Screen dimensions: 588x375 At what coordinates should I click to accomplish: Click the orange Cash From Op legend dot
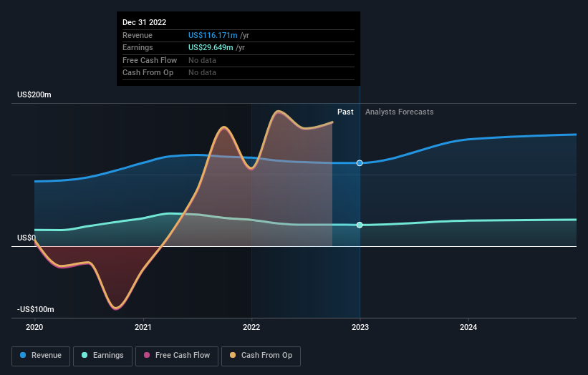point(233,355)
